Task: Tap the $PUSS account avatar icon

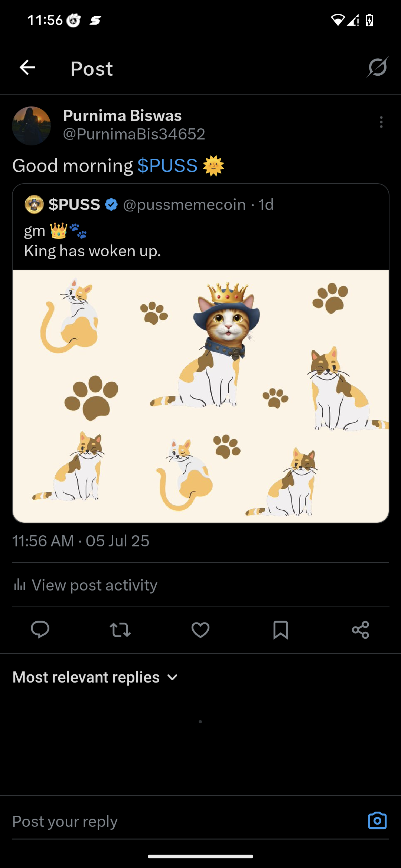Action: [34, 204]
